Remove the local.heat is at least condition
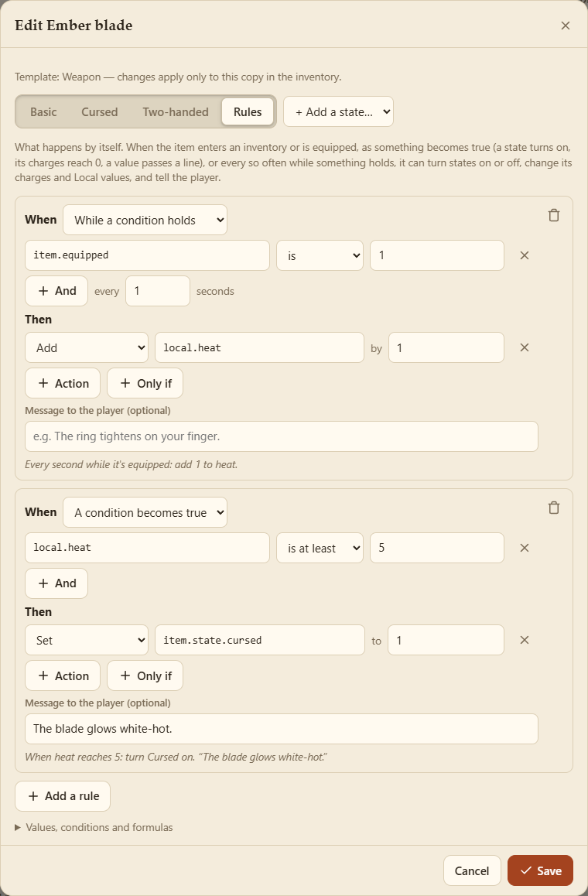 [525, 548]
